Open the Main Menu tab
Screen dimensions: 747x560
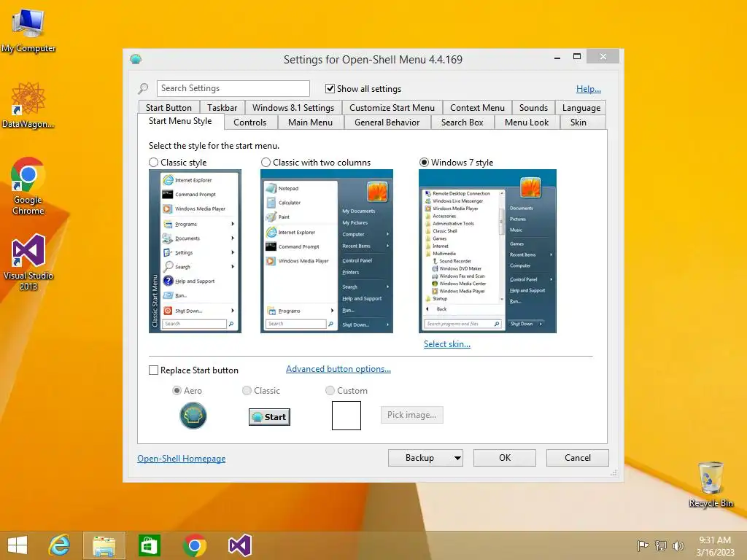point(310,122)
